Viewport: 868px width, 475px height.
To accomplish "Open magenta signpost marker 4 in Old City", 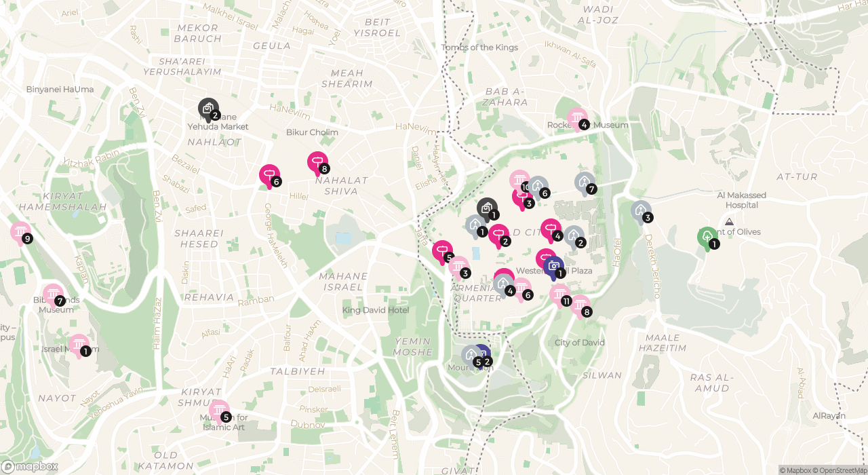I will 551,229.
